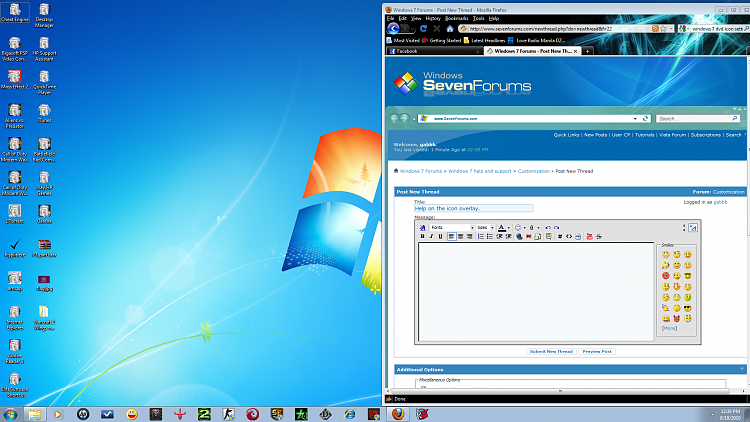This screenshot has height=422, width=750.
Task: Apply strikethrough formatting
Action: [599, 236]
